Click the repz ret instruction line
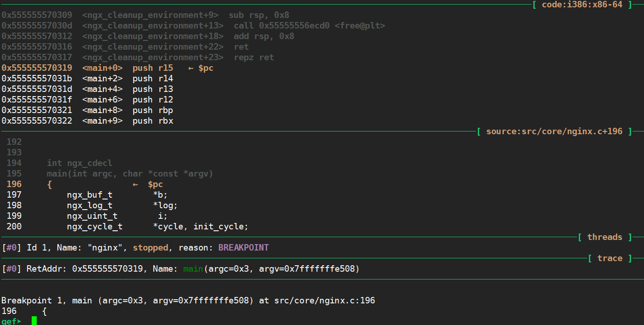The image size is (644, 325). [x=138, y=57]
